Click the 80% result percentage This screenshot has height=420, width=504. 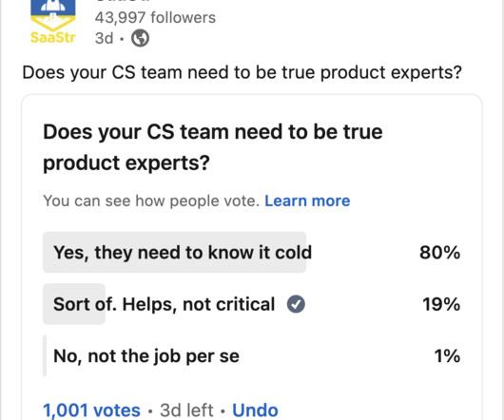pyautogui.click(x=439, y=253)
